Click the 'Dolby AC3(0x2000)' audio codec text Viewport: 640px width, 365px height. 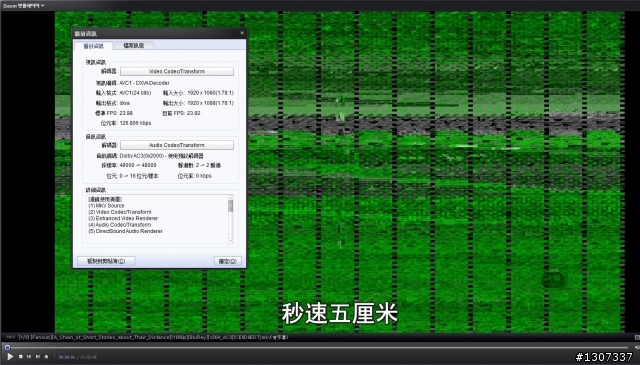(x=161, y=156)
